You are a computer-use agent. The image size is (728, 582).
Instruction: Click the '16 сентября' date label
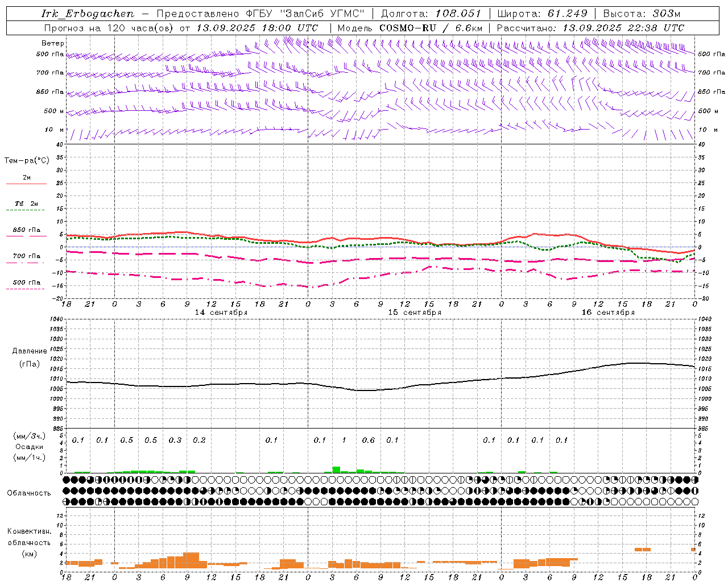pos(608,313)
